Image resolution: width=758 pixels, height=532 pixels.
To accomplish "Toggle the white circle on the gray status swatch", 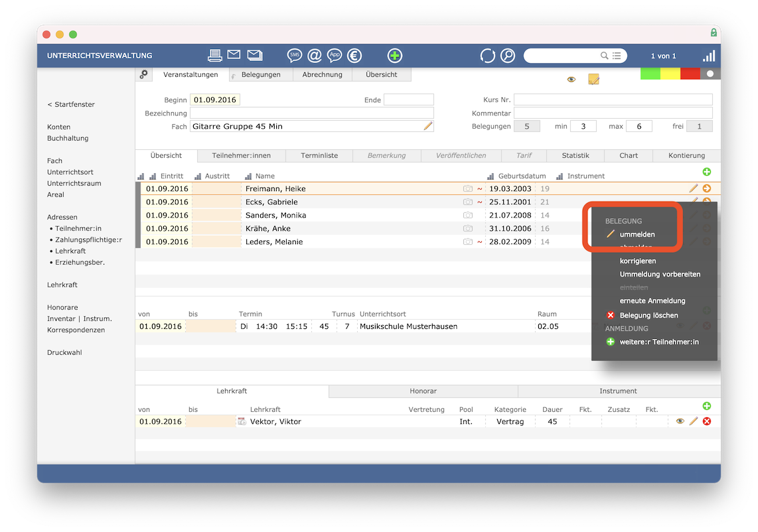I will [x=710, y=74].
